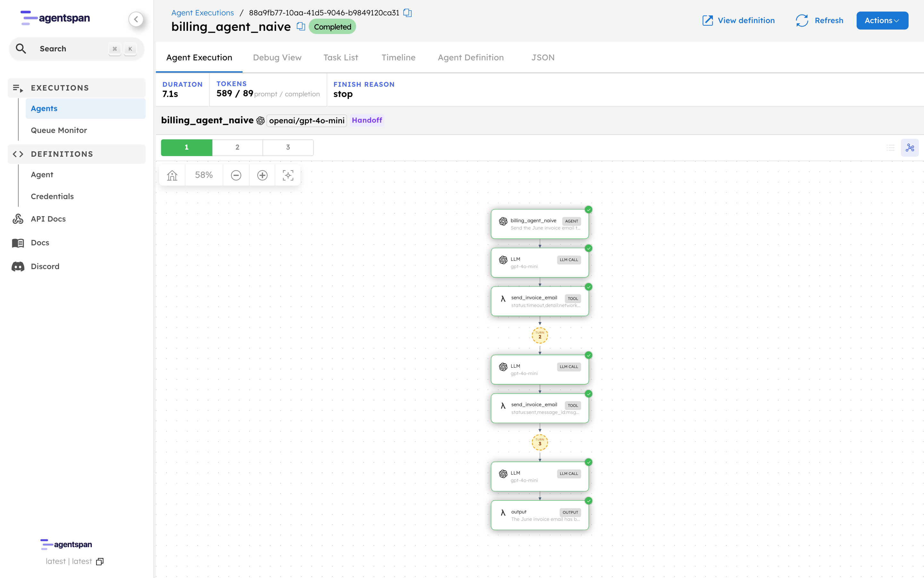Screen dimensions: 924x578
Task: Click the agentspan logo at top
Action: [55, 18]
